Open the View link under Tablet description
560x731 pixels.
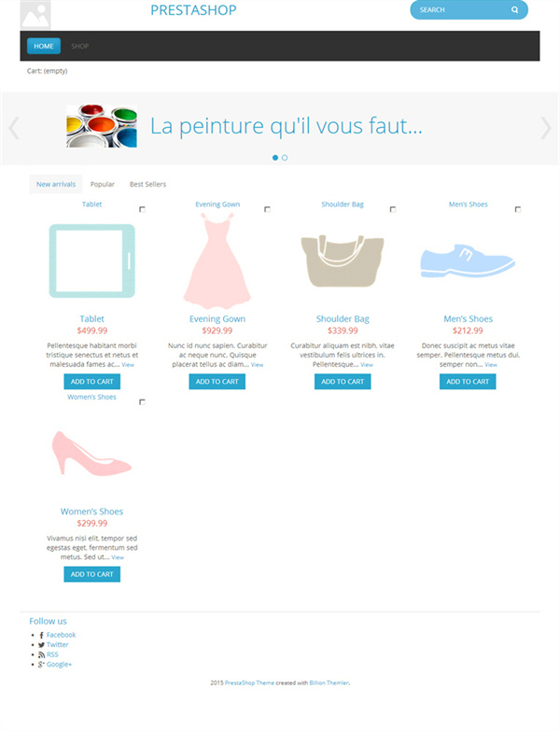[x=128, y=365]
